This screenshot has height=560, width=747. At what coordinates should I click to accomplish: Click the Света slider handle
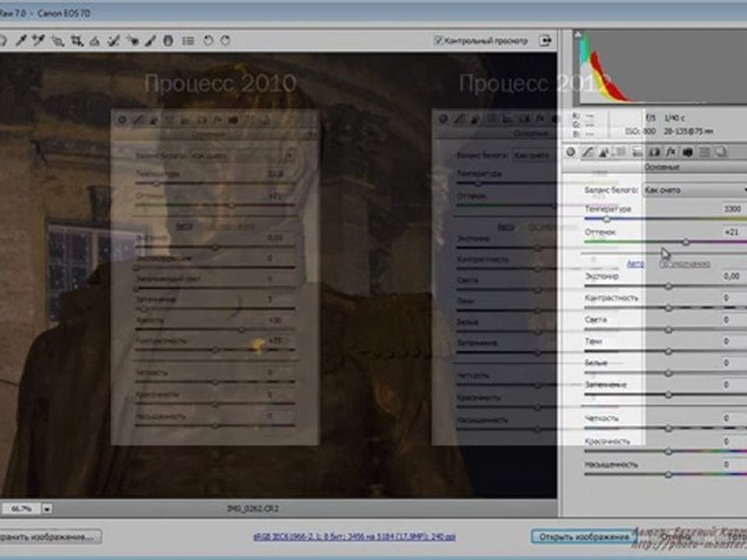pos(668,330)
